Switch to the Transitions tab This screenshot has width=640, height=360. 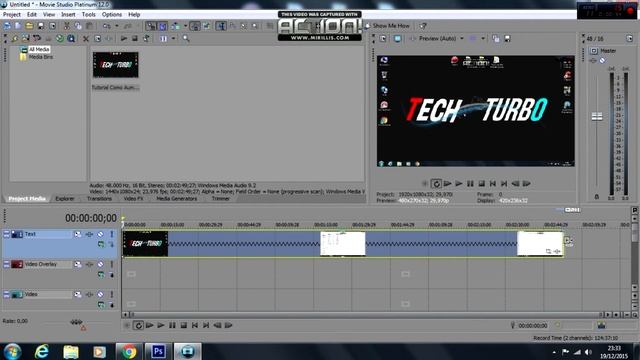click(x=99, y=199)
